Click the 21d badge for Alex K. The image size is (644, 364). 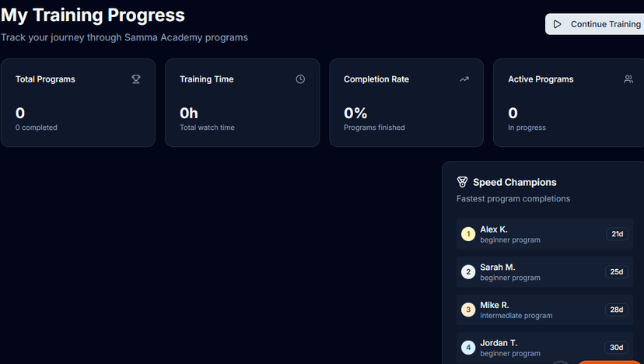tap(617, 234)
